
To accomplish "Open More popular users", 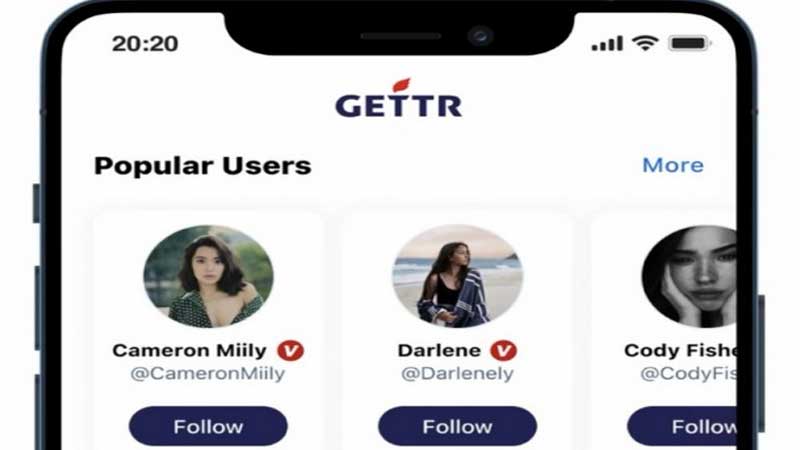I will click(672, 165).
